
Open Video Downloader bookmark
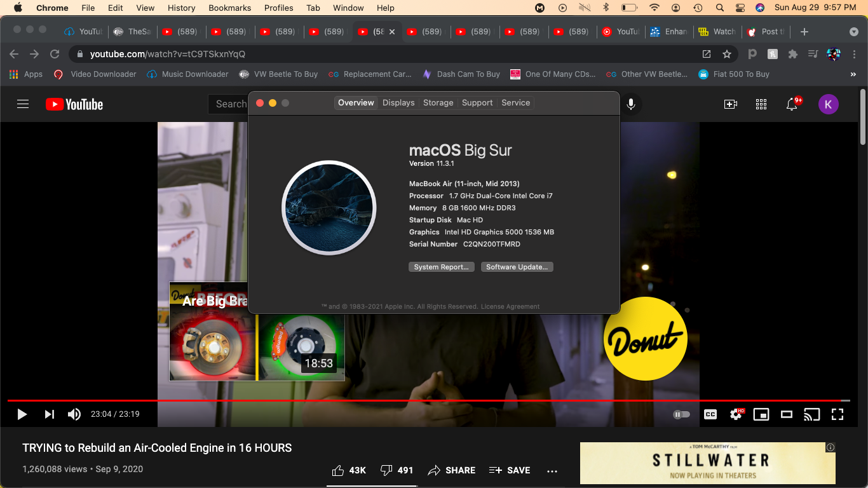[95, 74]
